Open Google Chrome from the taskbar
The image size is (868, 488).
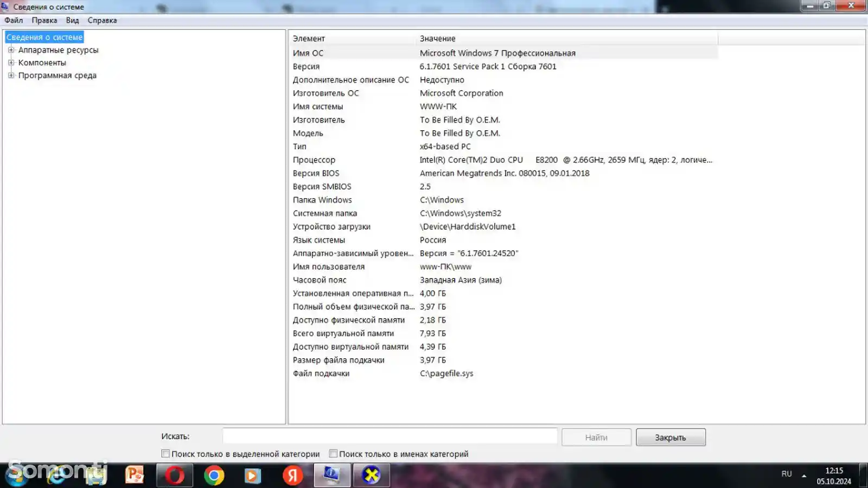click(214, 476)
